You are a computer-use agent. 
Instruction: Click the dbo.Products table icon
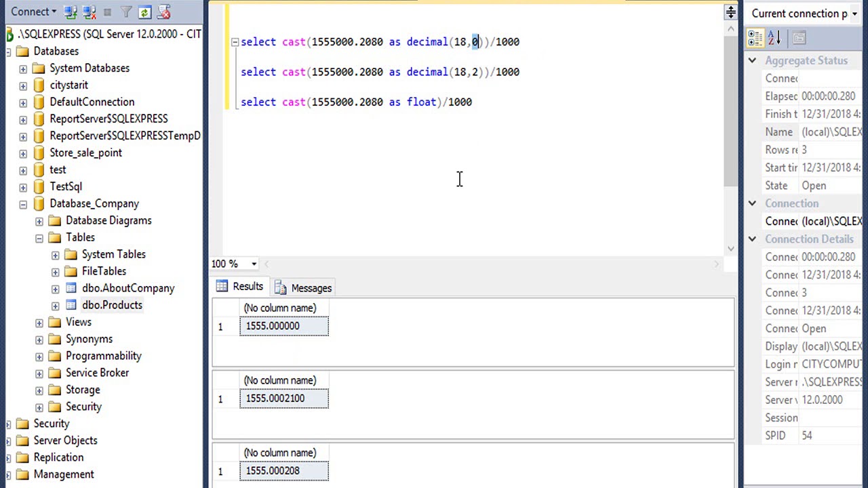[x=71, y=305]
